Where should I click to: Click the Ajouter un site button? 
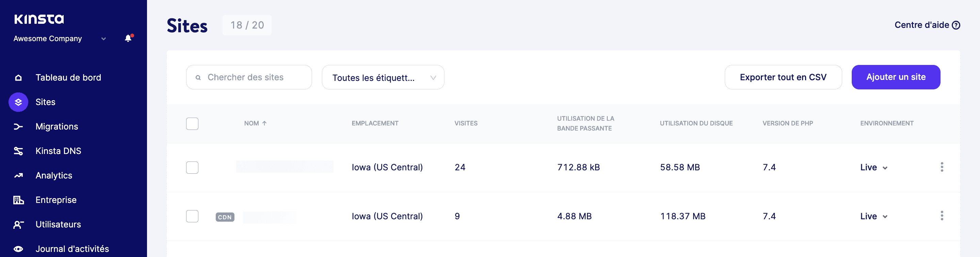[x=896, y=77]
